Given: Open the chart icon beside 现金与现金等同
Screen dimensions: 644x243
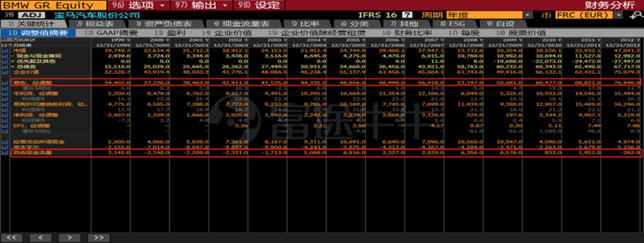Looking at the screenshot, I should (5, 55).
